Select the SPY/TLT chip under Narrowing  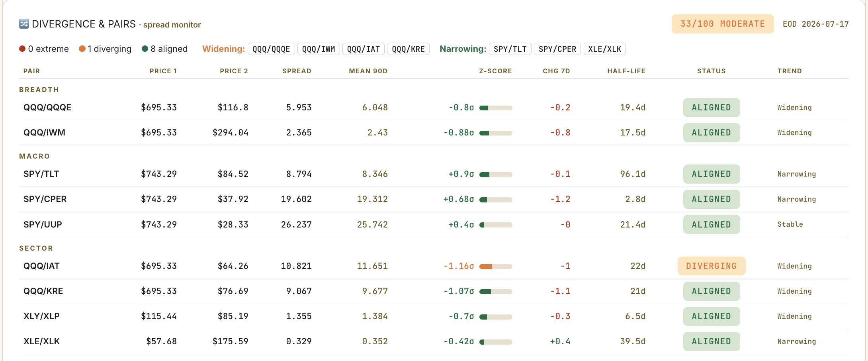tap(510, 49)
